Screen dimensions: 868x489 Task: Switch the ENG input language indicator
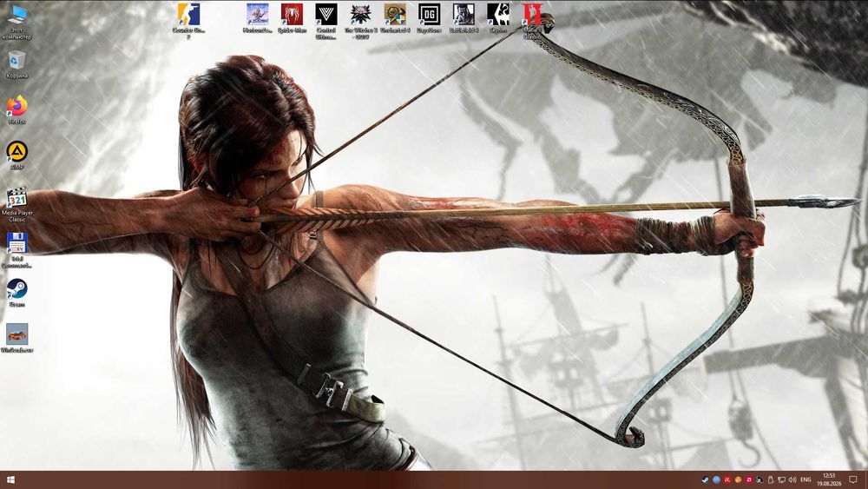pos(806,479)
